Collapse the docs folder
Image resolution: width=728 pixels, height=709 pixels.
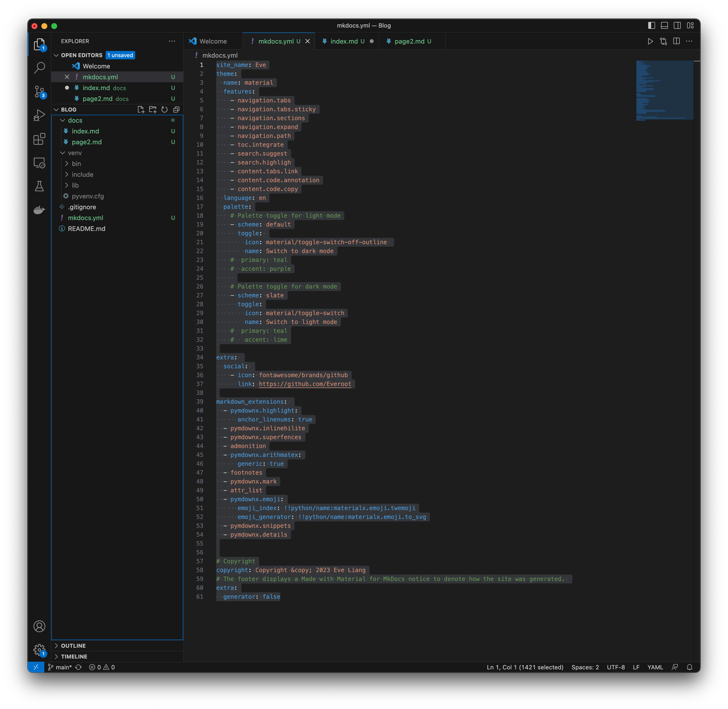pos(63,120)
